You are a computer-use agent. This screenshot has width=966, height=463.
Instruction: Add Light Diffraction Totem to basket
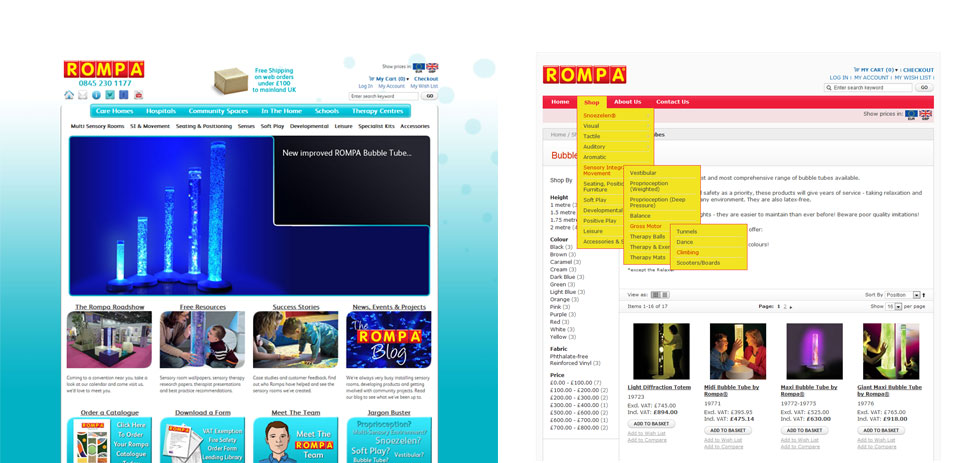pos(651,424)
